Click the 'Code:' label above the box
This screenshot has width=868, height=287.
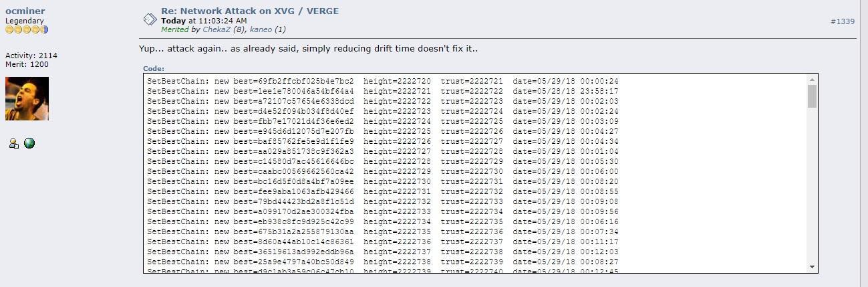[x=154, y=68]
